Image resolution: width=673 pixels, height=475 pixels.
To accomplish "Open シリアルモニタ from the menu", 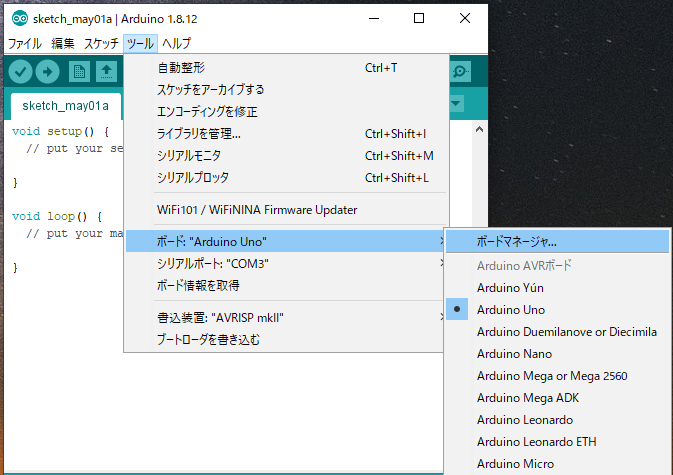I will pyautogui.click(x=286, y=156).
